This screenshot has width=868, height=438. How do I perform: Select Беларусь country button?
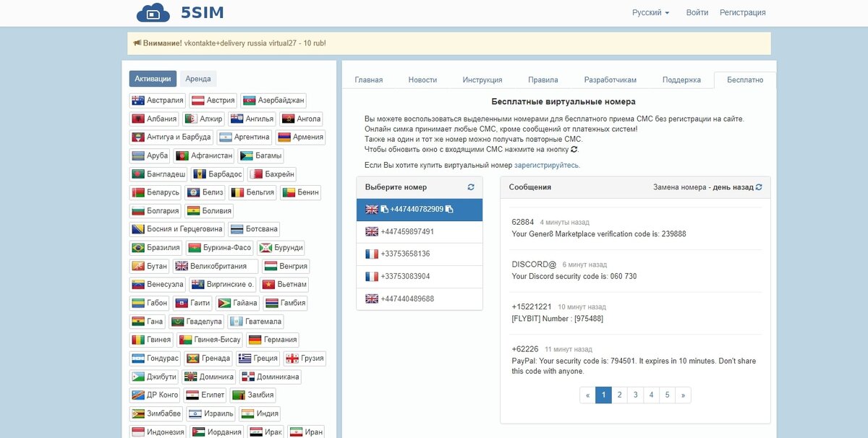tap(156, 192)
